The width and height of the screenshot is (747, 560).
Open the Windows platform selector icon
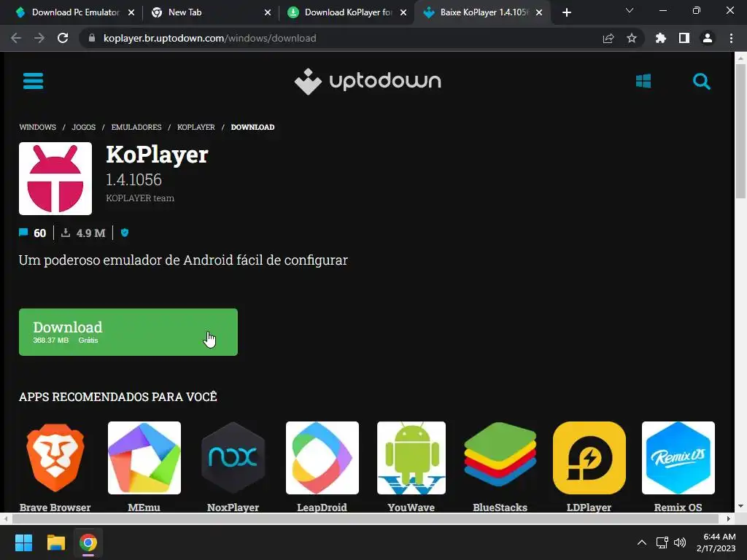pyautogui.click(x=643, y=81)
